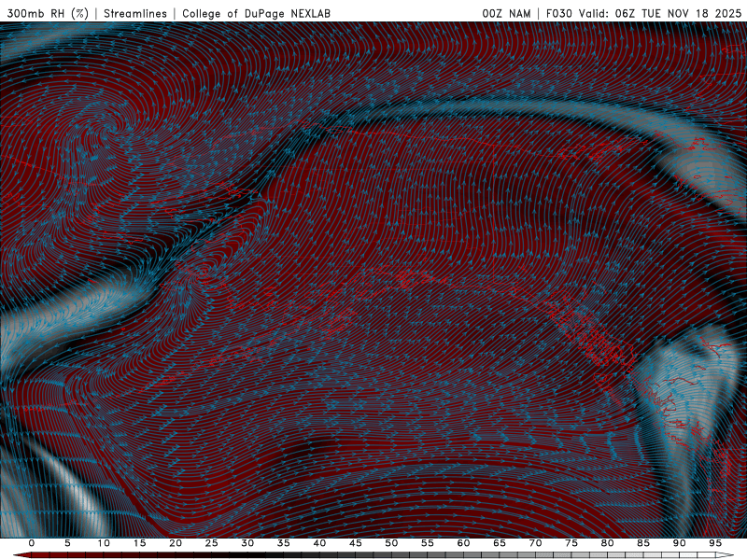Click the colorbar tick label "10"
Screen dimensions: 747x560
(x=104, y=543)
